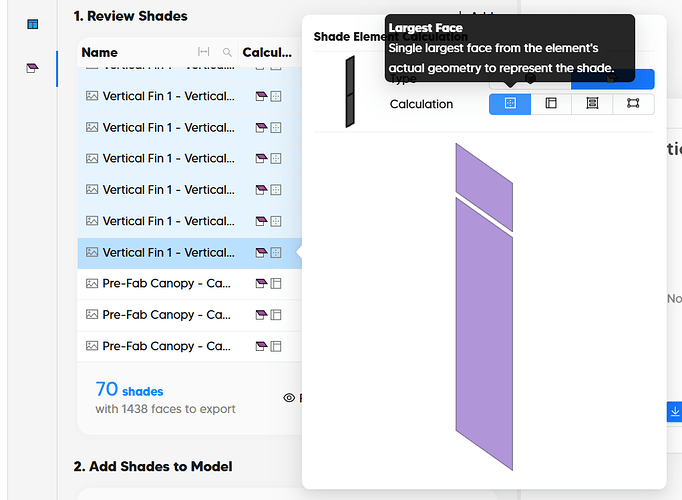682x500 pixels.
Task: Toggle the eye preview icon beside shades count
Action: [x=289, y=398]
